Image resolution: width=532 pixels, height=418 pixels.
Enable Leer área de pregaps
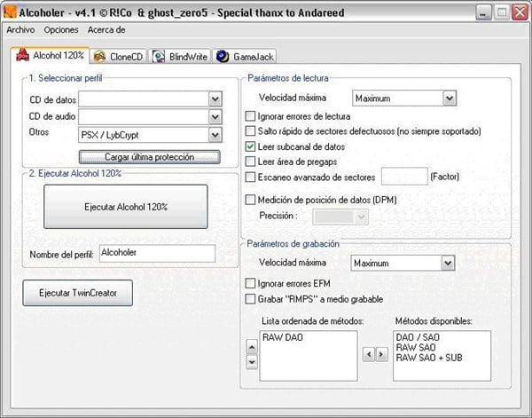click(x=250, y=162)
